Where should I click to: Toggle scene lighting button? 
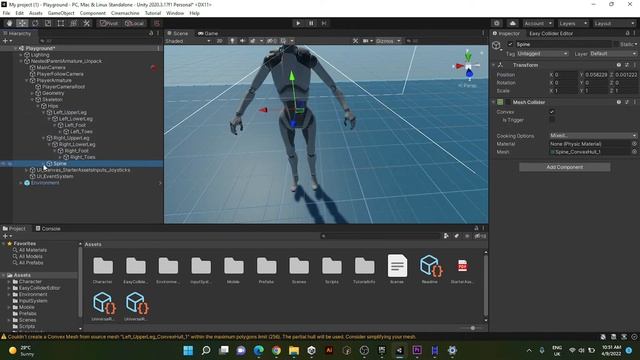tap(232, 41)
